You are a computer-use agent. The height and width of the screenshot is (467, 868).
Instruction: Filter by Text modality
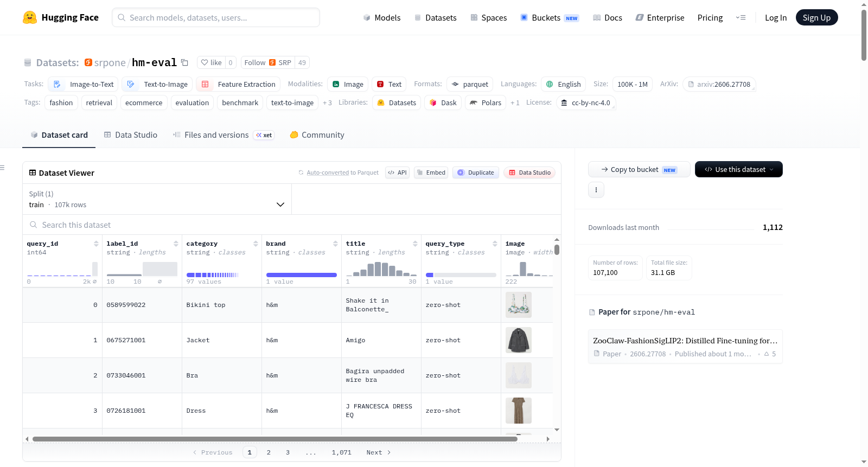coord(389,84)
